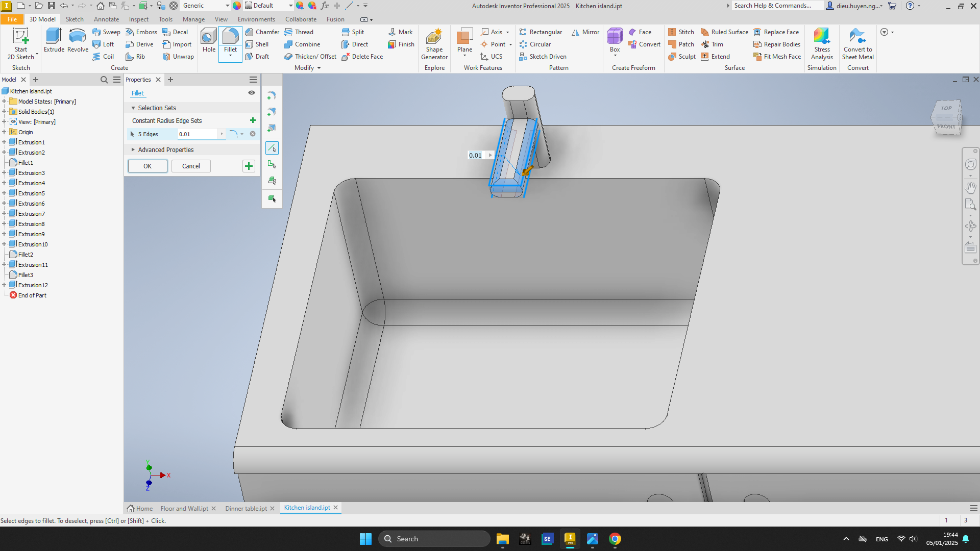Click the Windows taskbar Search box

point(434,539)
